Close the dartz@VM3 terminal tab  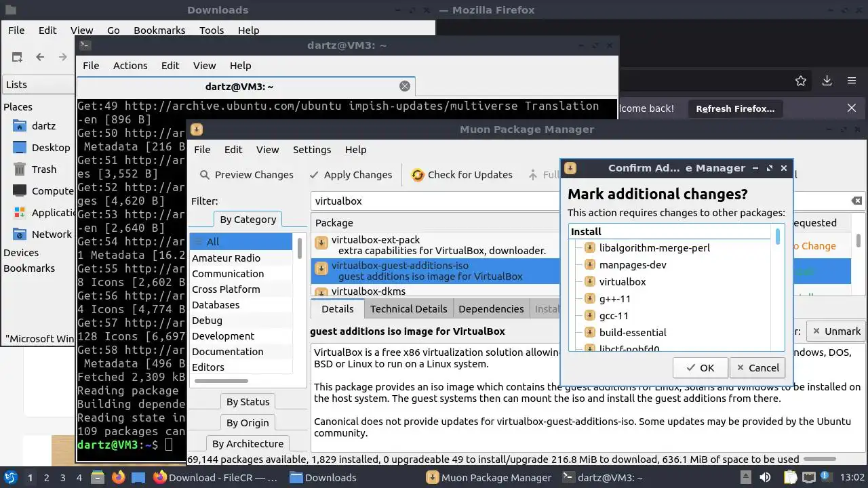(x=405, y=86)
